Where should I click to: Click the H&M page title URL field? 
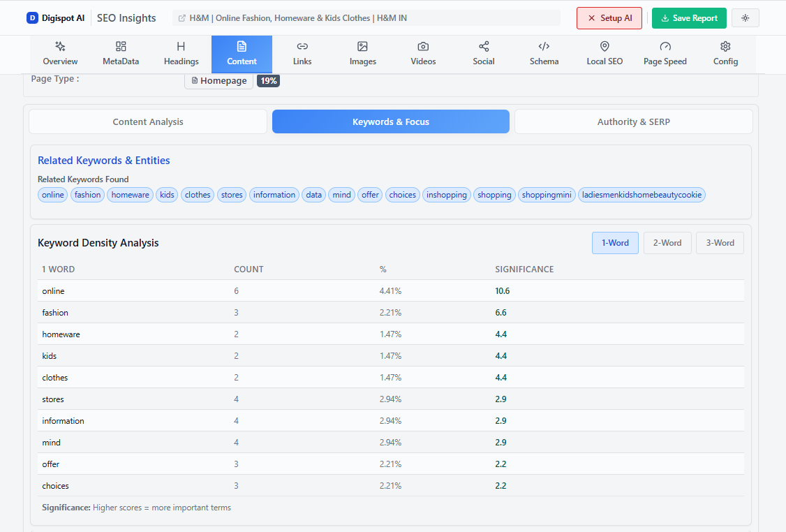366,18
